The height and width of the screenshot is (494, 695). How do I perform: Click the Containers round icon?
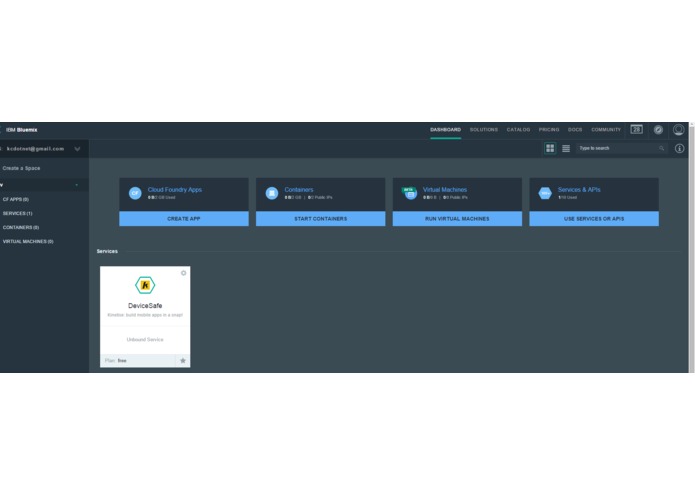pyautogui.click(x=272, y=193)
